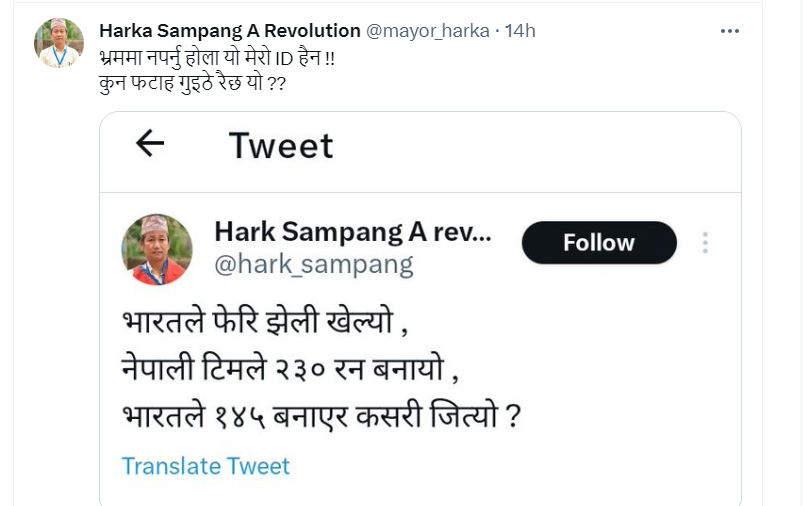Screen dimensions: 803x506
Task: Select the Hark Sampang A rev... display name
Action: click(x=352, y=233)
